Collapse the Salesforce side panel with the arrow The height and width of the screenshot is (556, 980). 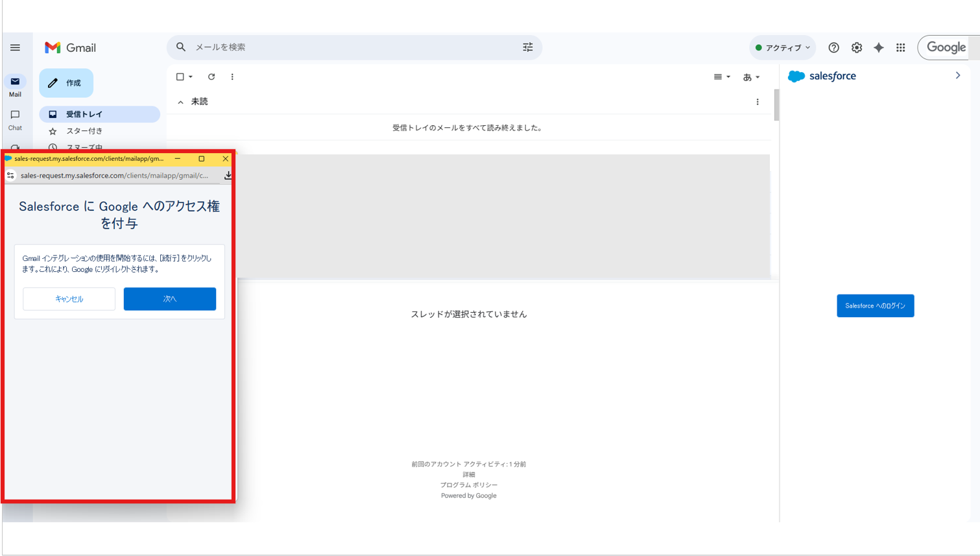tap(958, 75)
